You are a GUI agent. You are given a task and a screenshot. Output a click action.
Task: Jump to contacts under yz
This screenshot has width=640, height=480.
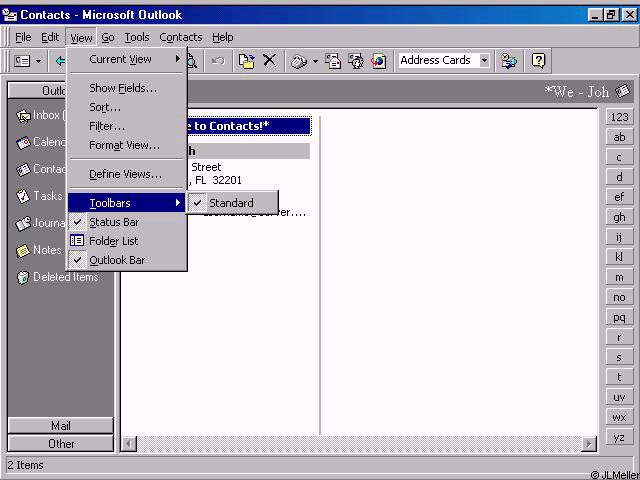click(619, 437)
